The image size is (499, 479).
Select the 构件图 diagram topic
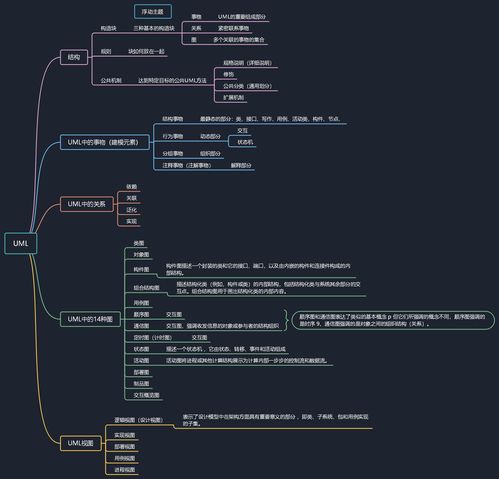click(141, 270)
